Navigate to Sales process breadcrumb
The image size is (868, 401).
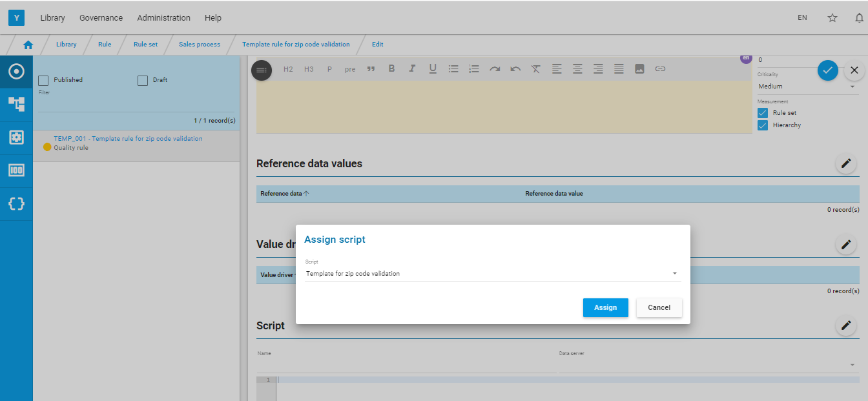point(200,45)
